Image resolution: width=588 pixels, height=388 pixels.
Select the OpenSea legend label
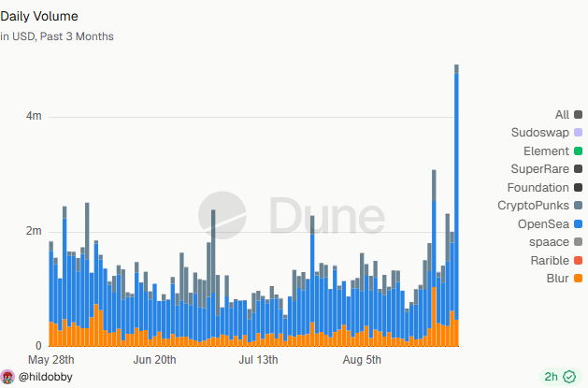[x=543, y=224]
